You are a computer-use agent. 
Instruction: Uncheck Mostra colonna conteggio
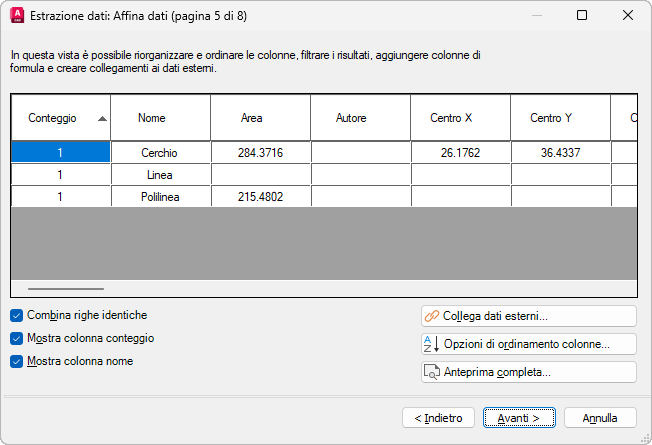pos(17,338)
